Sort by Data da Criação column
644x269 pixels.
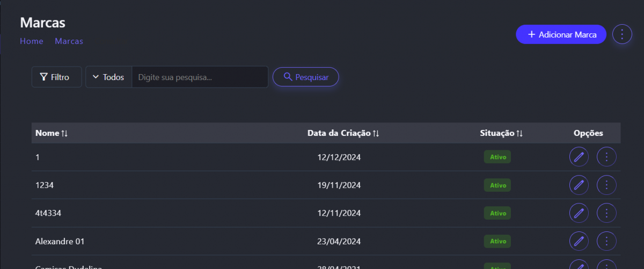click(343, 133)
